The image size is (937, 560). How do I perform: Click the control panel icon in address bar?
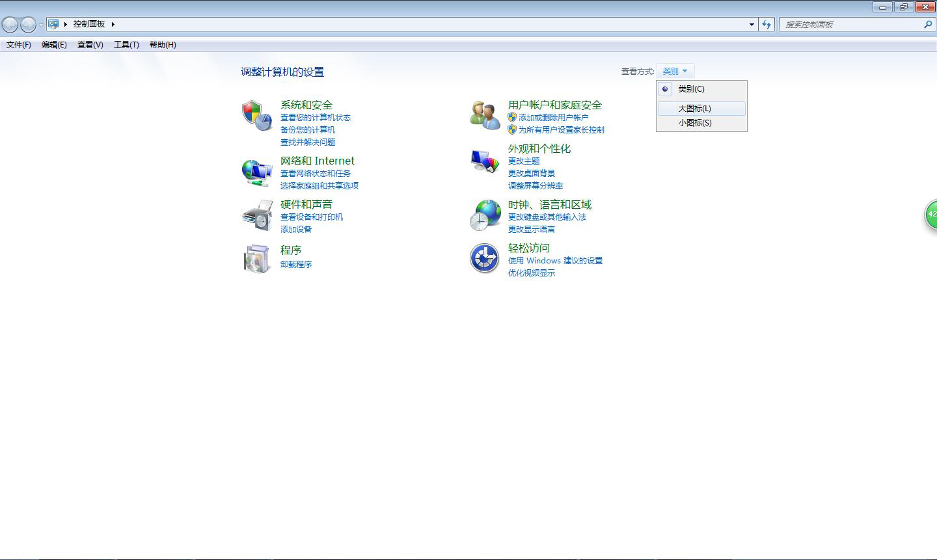point(53,24)
